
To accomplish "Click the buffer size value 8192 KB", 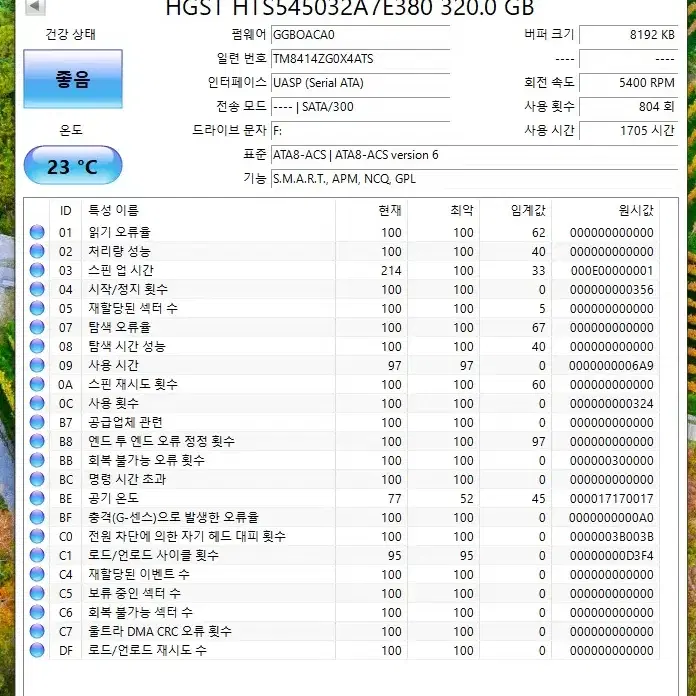I will click(x=629, y=35).
